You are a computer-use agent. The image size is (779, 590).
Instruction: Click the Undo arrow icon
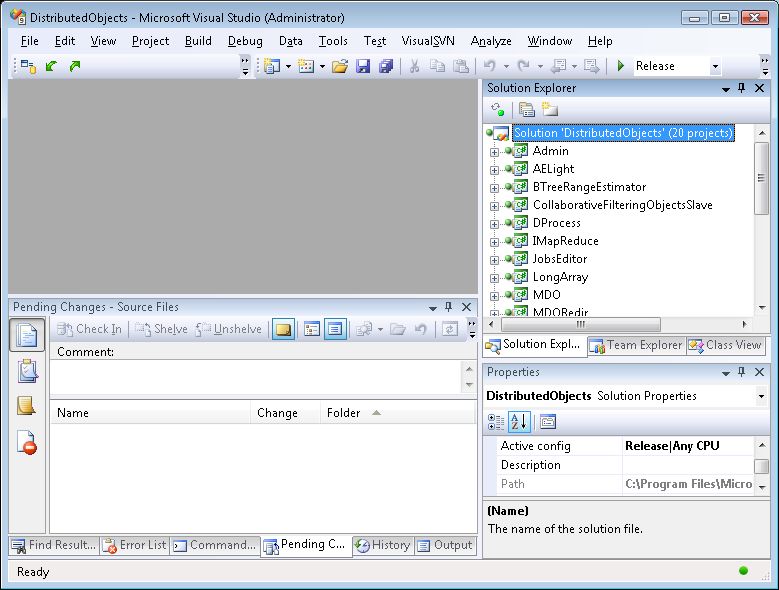pyautogui.click(x=490, y=66)
